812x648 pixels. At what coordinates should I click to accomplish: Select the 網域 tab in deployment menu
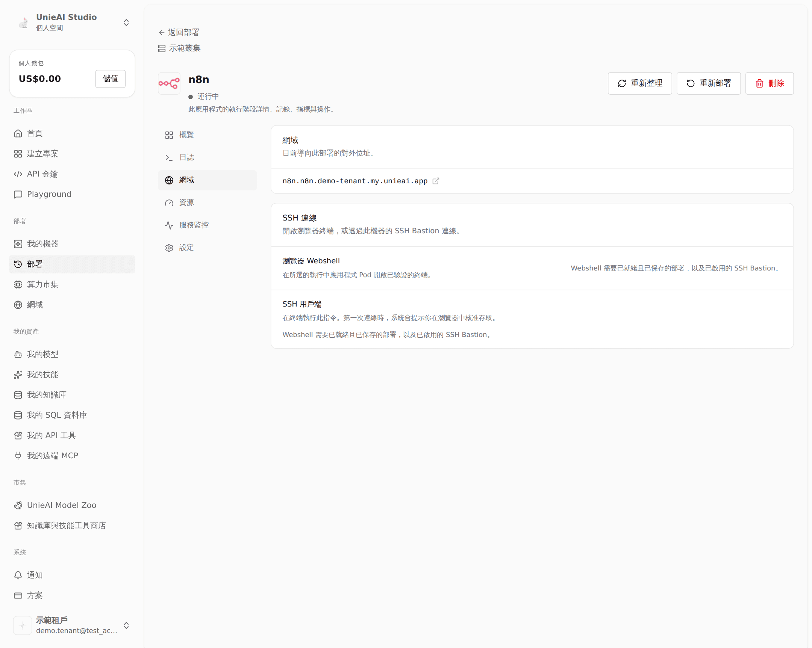(x=208, y=180)
